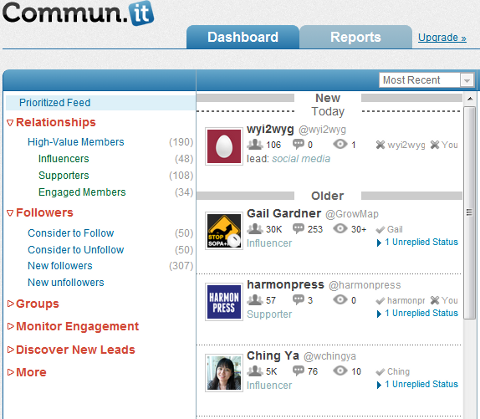Open High-Value Members list
480x419 pixels.
[x=76, y=142]
